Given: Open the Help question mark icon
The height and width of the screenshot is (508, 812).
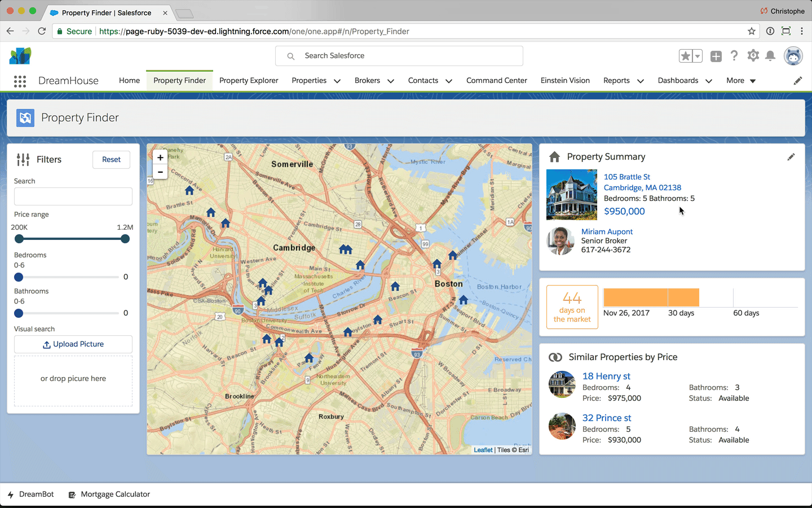Looking at the screenshot, I should pos(734,55).
